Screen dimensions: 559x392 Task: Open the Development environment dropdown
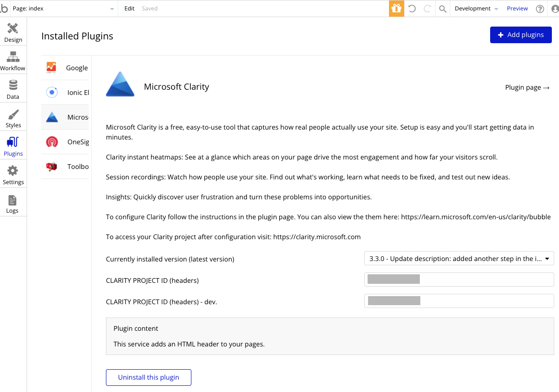(x=476, y=9)
